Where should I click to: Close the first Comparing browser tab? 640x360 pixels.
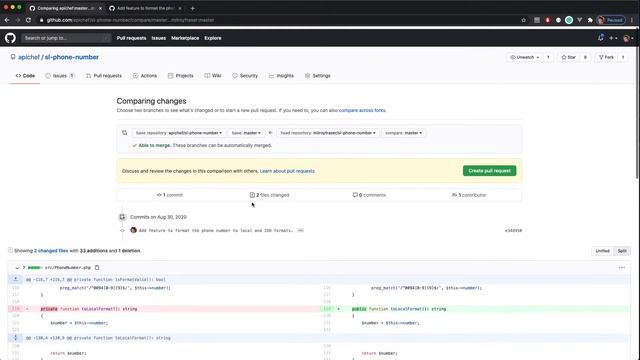(x=100, y=8)
